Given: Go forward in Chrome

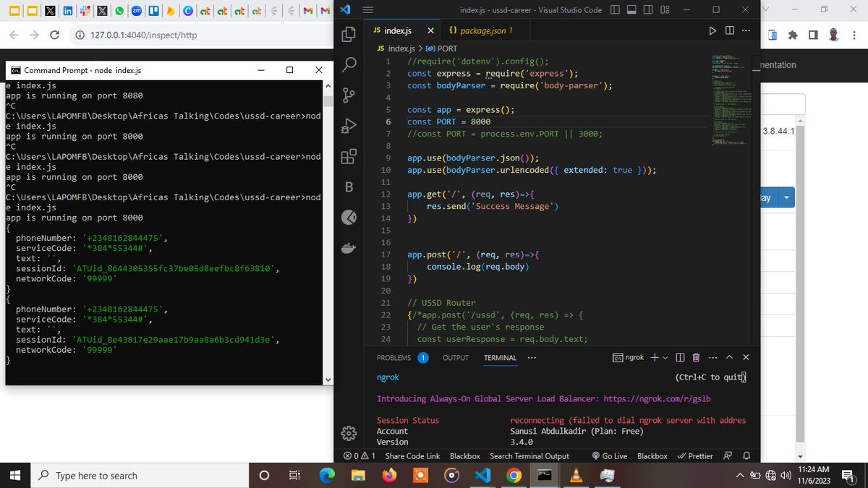Looking at the screenshot, I should pos(34,35).
